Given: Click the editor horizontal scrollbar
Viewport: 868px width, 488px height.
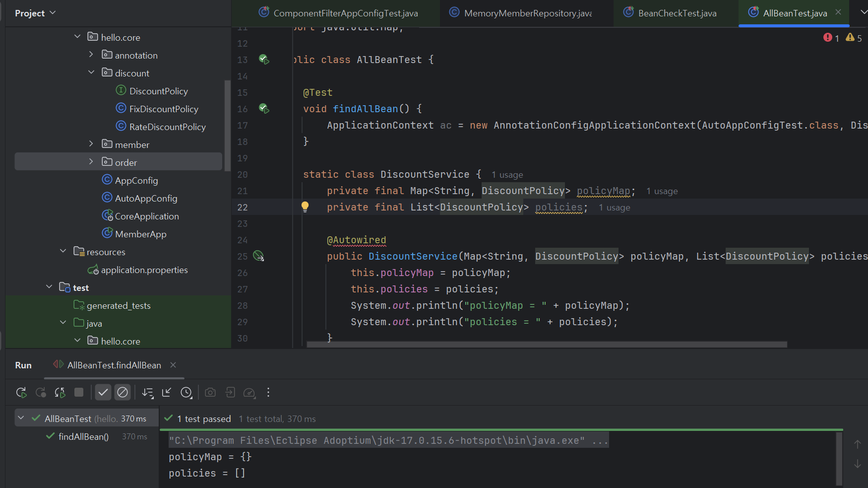Looking at the screenshot, I should pos(547,345).
